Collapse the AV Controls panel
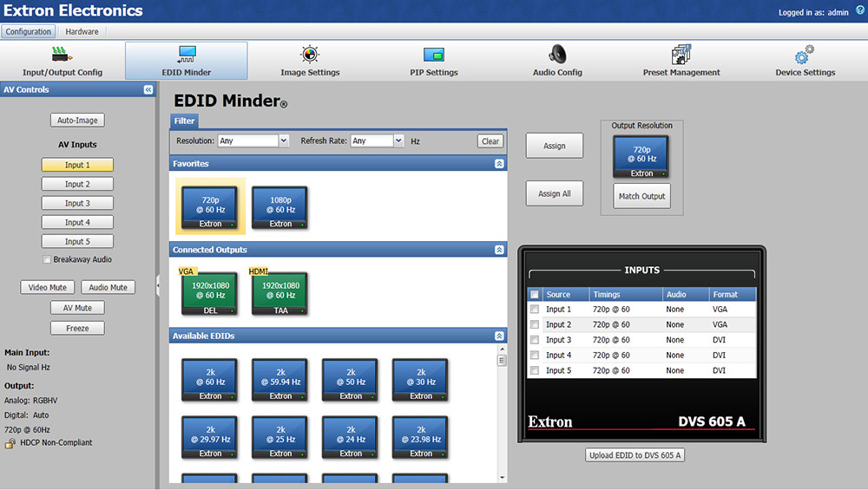The width and height of the screenshot is (868, 490). pos(148,89)
